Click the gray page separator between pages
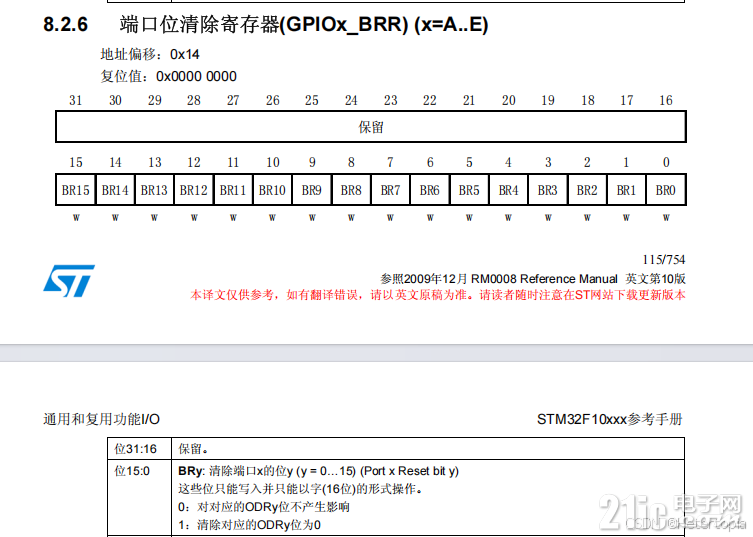753x537 pixels. [x=376, y=353]
